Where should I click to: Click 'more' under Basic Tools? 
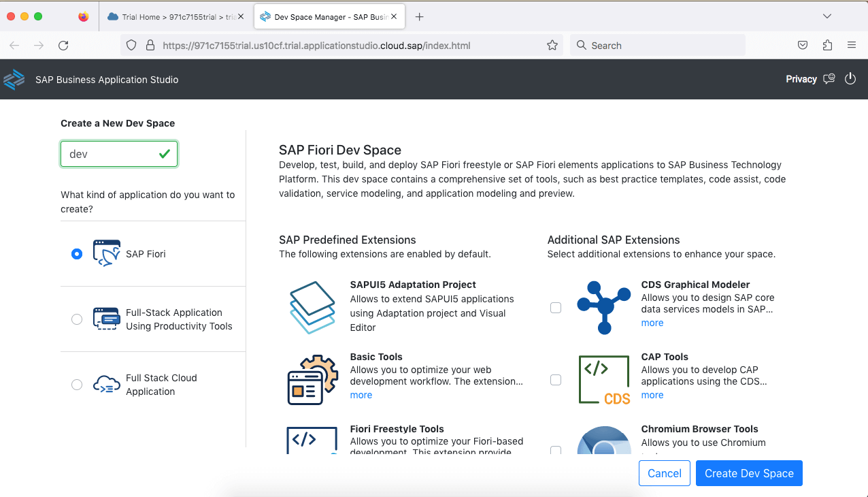point(361,395)
